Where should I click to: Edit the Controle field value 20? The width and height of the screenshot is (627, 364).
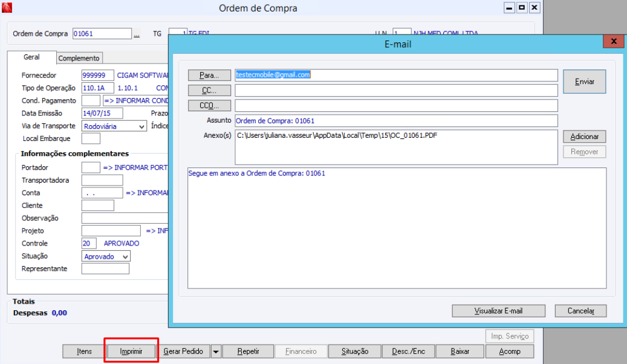[89, 244]
